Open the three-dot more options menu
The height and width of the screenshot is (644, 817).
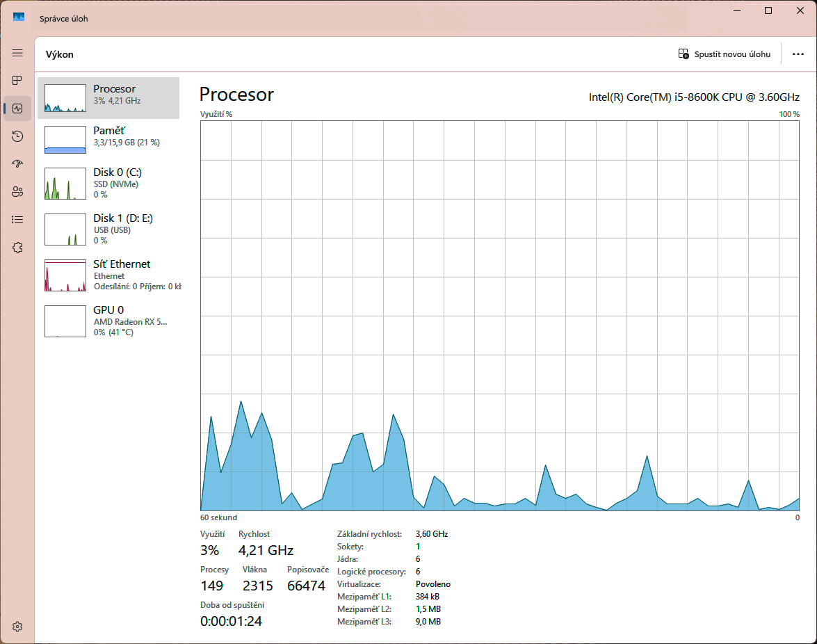click(x=798, y=54)
